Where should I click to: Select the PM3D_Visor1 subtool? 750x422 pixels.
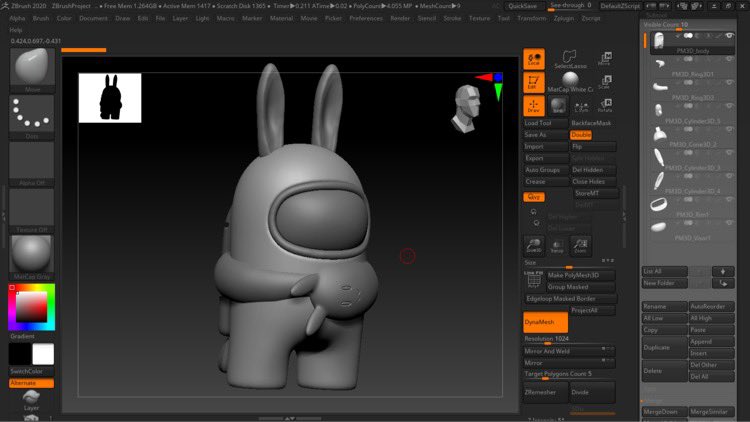[693, 230]
